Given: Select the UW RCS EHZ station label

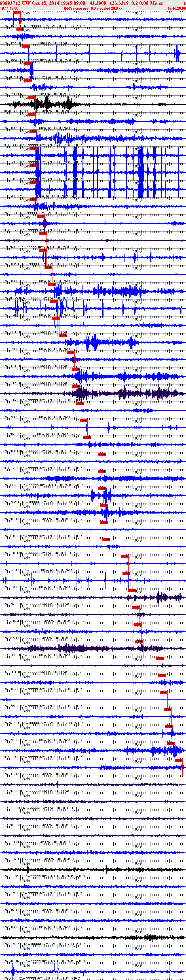Looking at the screenshot, I should pos(42,740).
